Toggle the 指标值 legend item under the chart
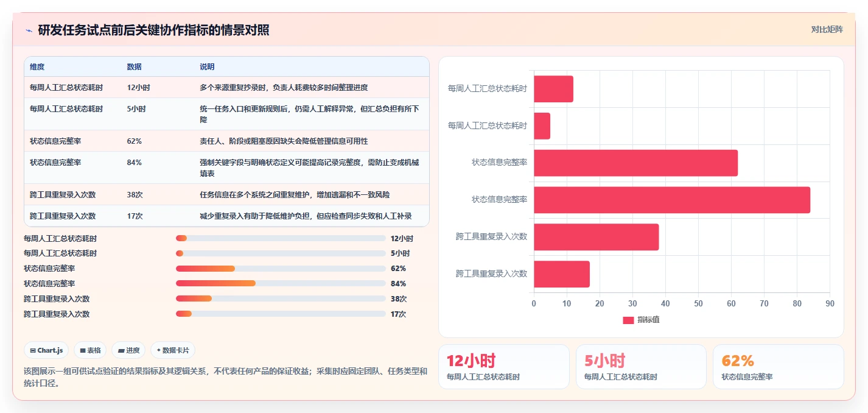This screenshot has width=868, height=413. click(641, 320)
